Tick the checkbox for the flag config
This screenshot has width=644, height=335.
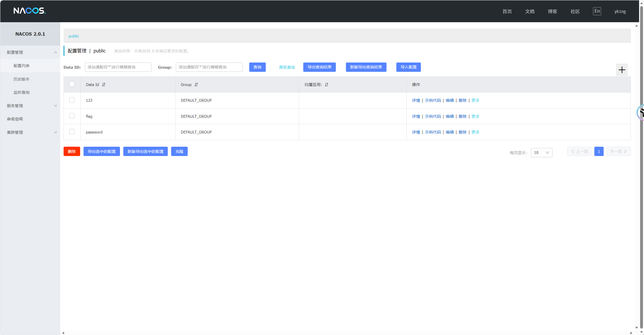[72, 116]
